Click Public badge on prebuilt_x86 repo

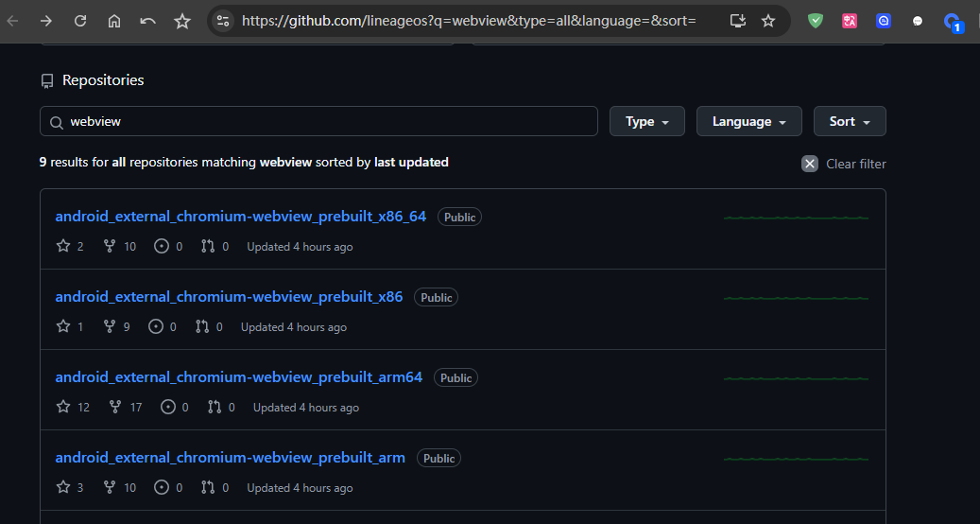(x=437, y=297)
